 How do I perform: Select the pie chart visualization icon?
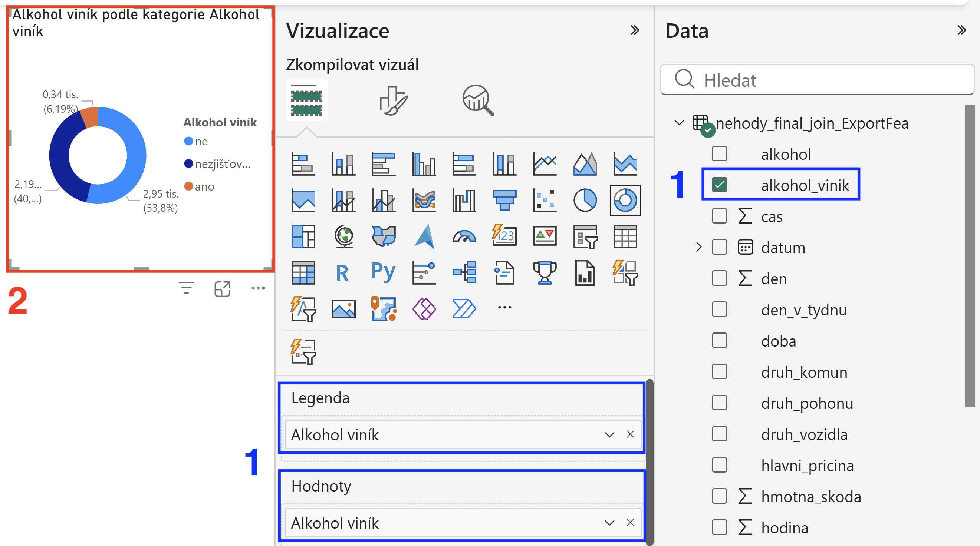pyautogui.click(x=585, y=200)
